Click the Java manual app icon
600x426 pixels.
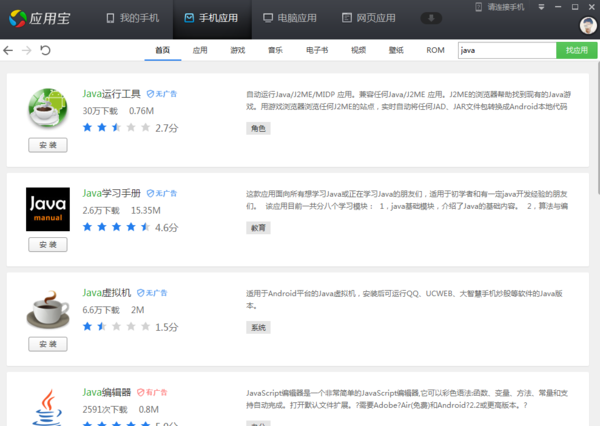(48, 209)
